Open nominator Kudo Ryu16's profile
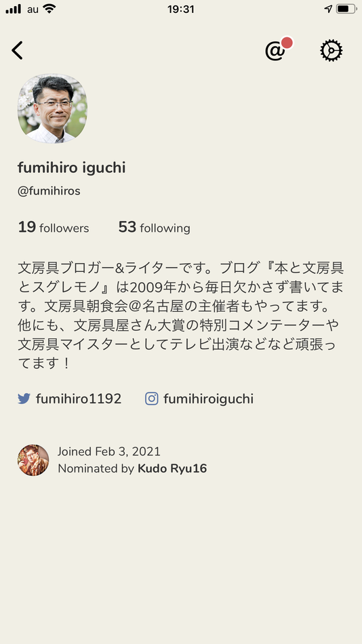The image size is (362, 644). pyautogui.click(x=172, y=468)
